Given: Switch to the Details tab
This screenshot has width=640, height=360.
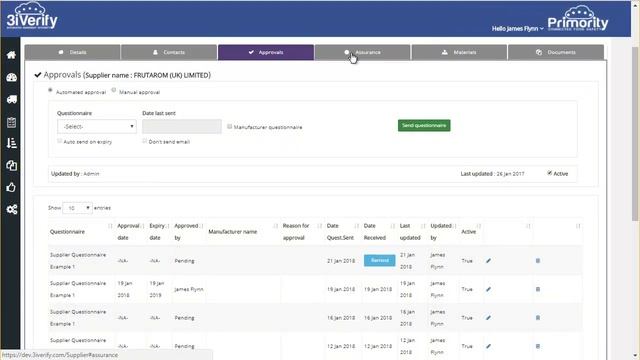Looking at the screenshot, I should point(73,52).
